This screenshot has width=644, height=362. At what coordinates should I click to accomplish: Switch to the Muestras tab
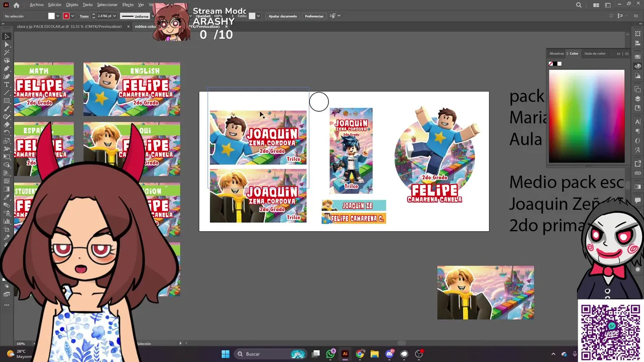click(556, 53)
